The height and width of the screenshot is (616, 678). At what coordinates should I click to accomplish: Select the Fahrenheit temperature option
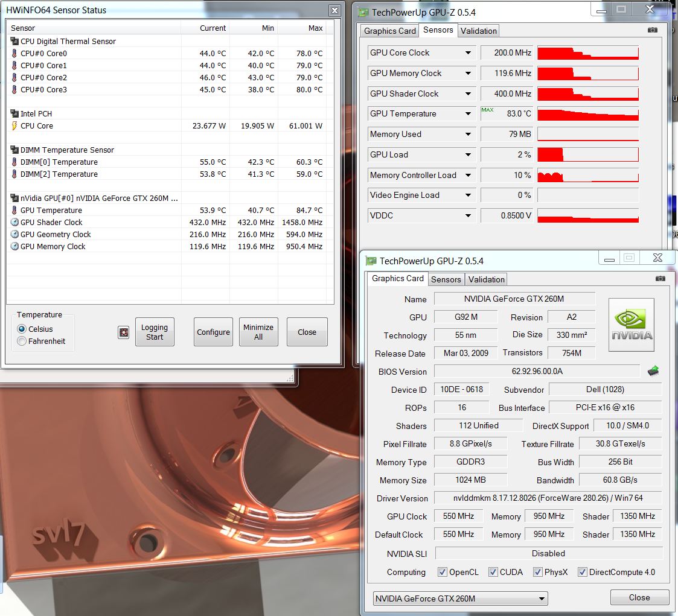point(22,341)
